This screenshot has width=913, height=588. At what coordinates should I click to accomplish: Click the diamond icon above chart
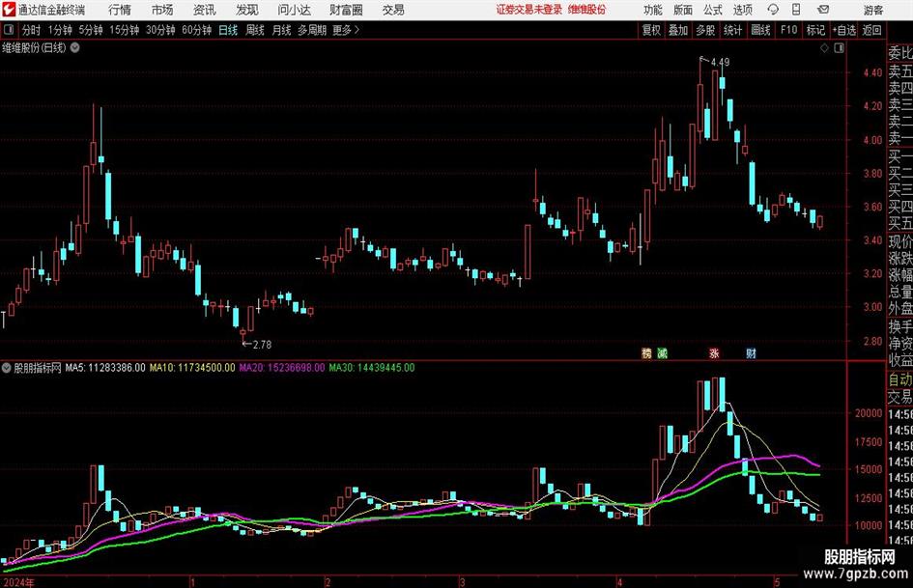click(824, 48)
